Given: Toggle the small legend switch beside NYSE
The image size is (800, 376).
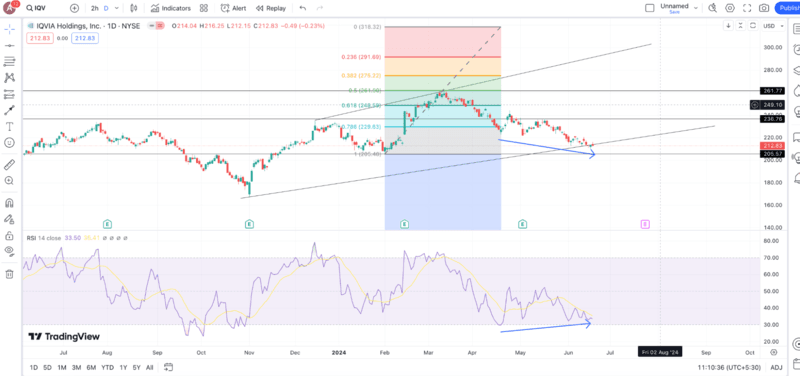Looking at the screenshot, I should [x=157, y=26].
